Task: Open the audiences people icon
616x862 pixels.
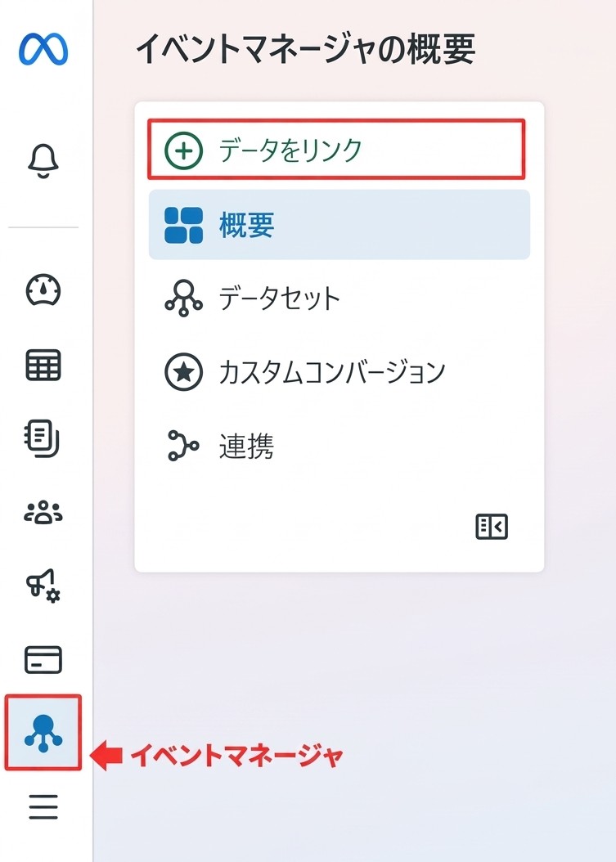Action: coord(43,512)
